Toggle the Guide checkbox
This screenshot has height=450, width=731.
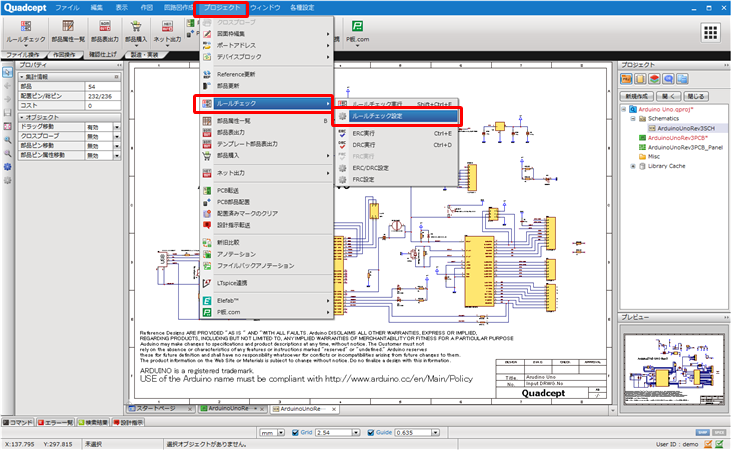(371, 433)
